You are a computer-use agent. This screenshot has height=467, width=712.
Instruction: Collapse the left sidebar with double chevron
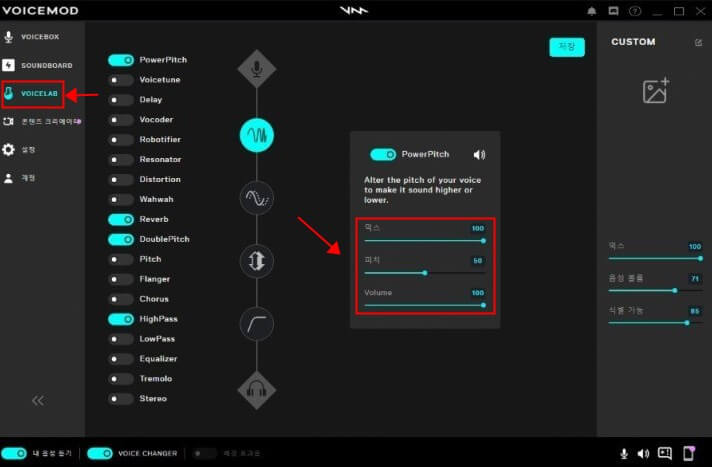coord(38,401)
